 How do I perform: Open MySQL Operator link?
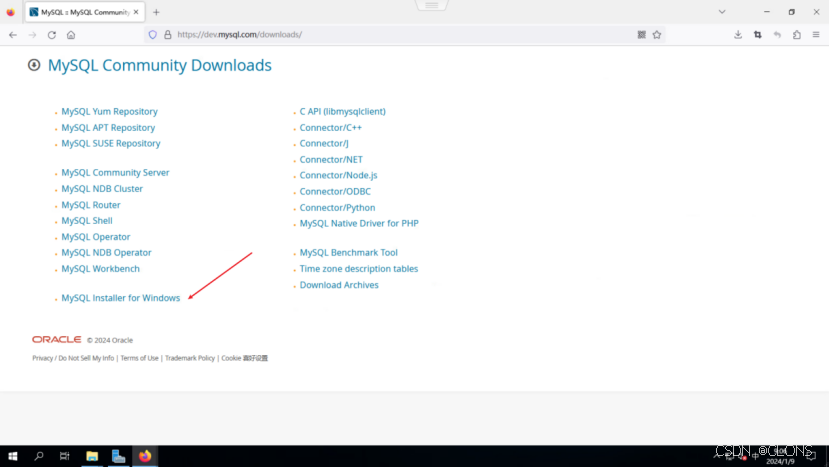pyautogui.click(x=95, y=237)
